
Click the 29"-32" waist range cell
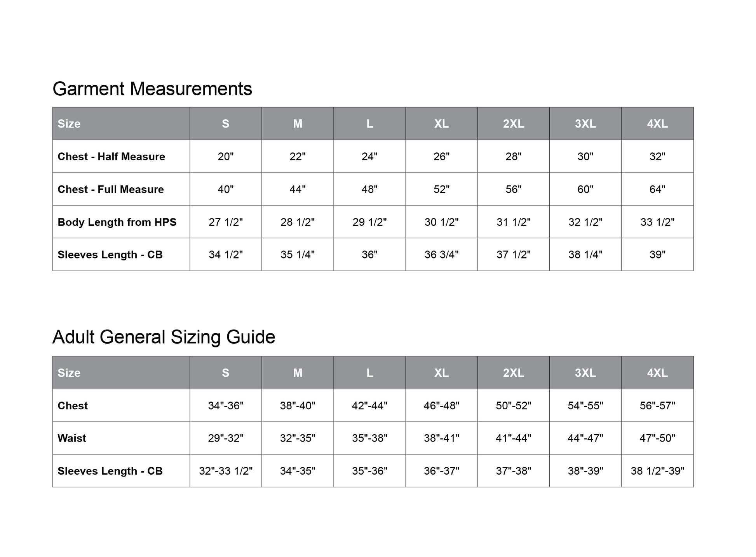coord(225,438)
